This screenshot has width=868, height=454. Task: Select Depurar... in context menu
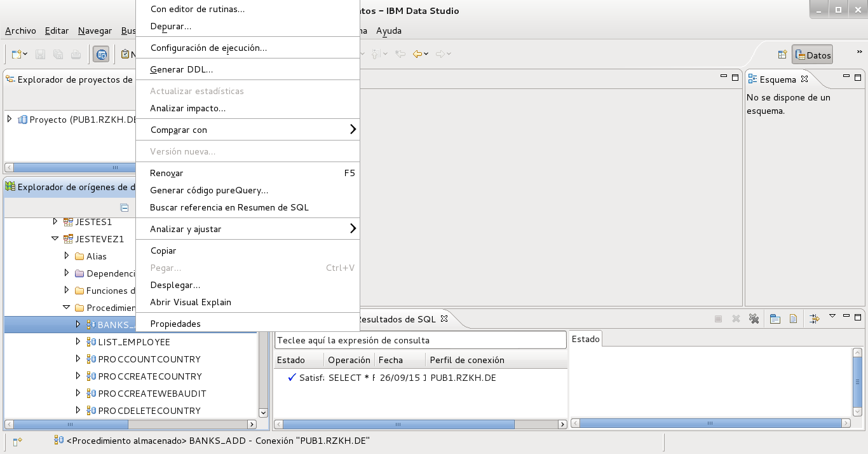[248, 26]
